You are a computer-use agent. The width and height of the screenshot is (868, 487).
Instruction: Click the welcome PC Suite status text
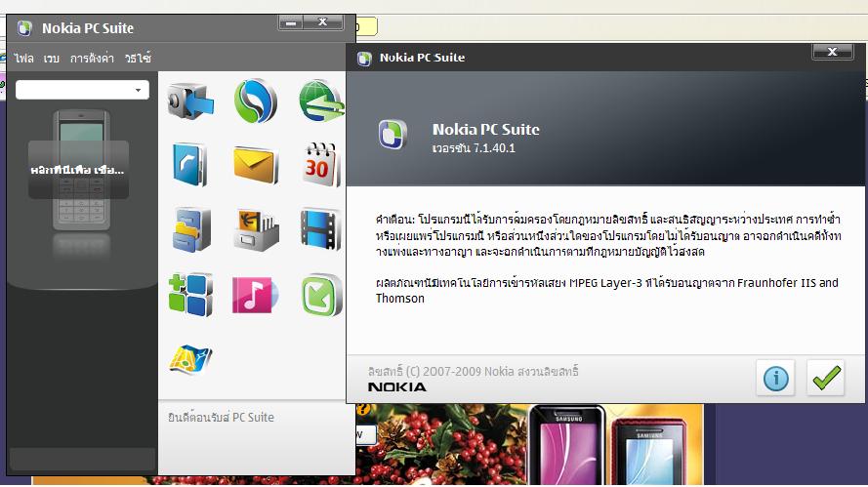click(221, 418)
